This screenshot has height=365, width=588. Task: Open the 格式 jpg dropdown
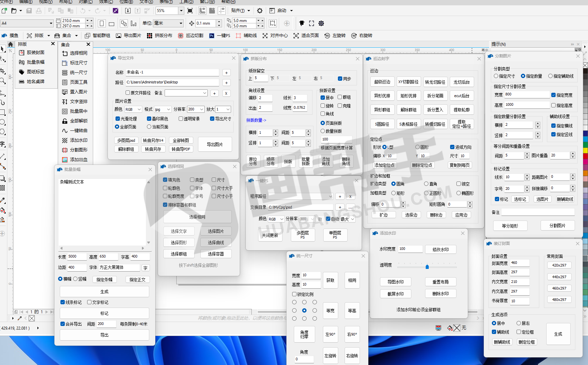[x=168, y=109]
